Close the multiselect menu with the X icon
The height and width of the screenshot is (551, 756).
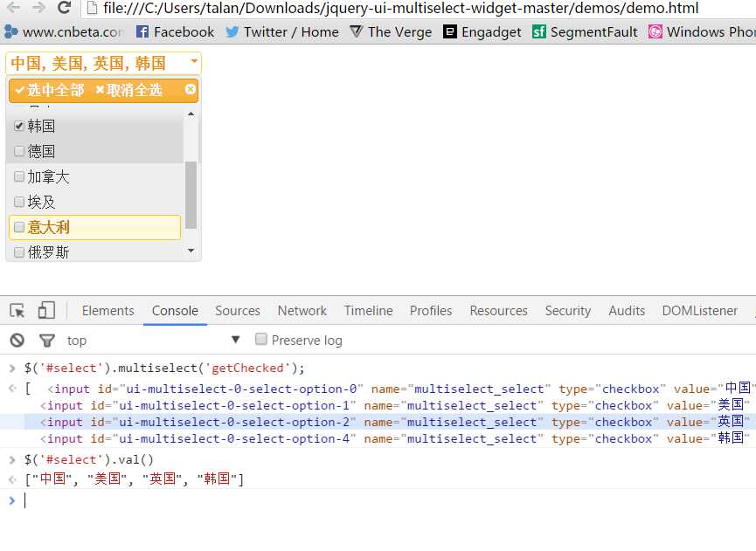tap(190, 89)
